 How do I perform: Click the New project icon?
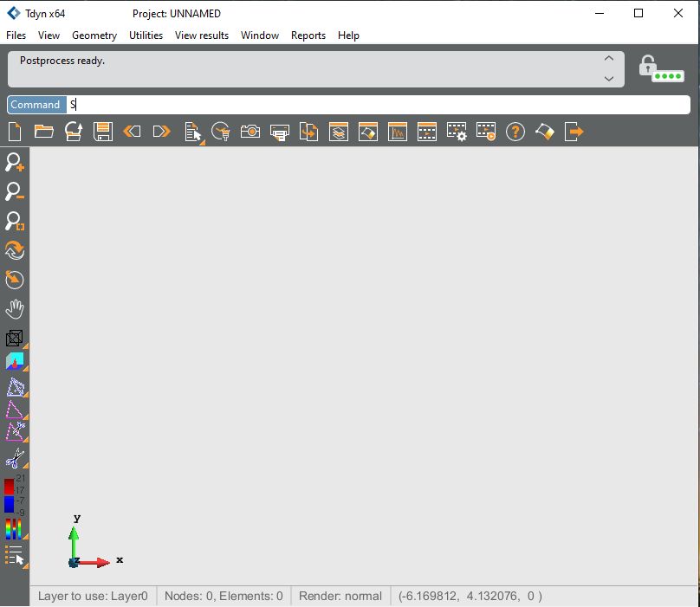pos(15,132)
